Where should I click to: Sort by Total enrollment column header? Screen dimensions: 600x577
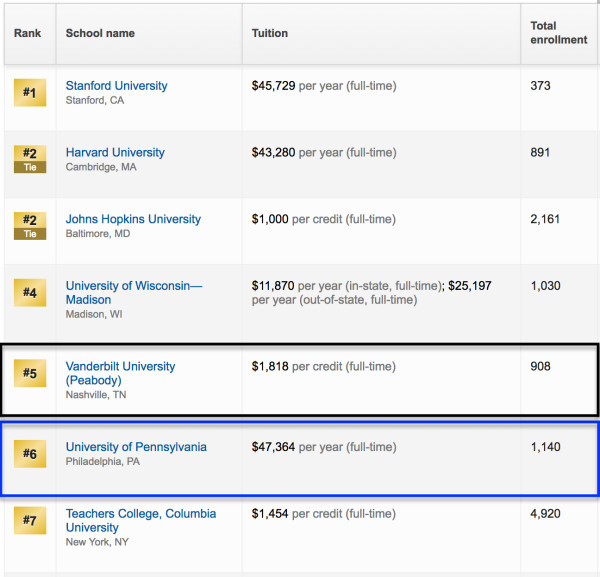tap(558, 33)
